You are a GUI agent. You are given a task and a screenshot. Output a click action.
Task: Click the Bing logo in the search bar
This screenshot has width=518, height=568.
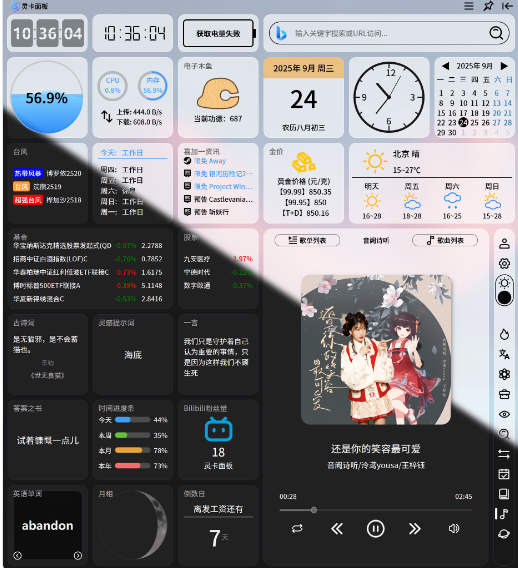281,33
